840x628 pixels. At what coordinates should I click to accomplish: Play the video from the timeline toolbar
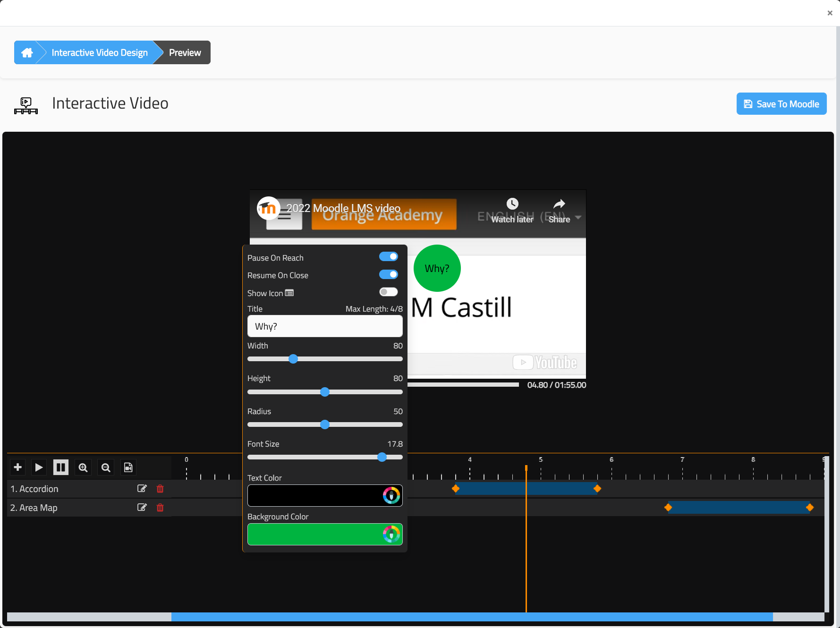(x=39, y=467)
